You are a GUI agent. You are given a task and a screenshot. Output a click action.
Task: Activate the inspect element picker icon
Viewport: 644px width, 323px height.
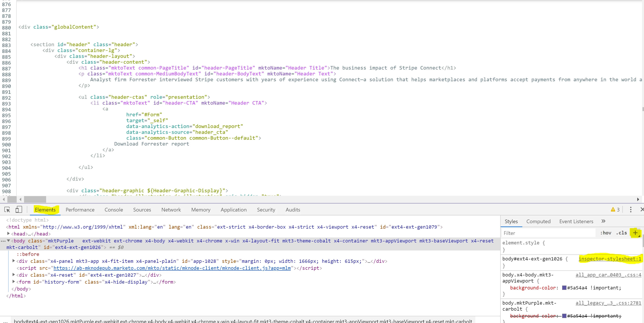click(7, 210)
